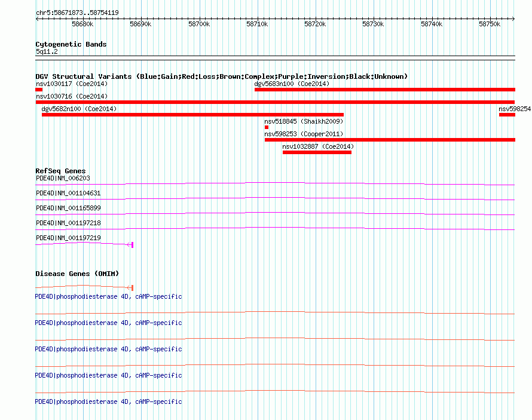
Task: Click the 58740k ruler tick label
Action: [x=432, y=24]
